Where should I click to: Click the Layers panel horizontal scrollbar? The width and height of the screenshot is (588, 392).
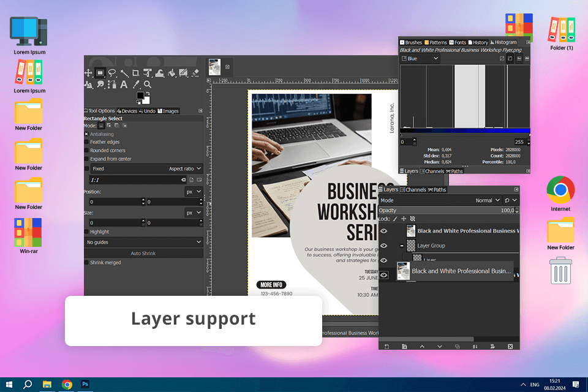[426, 339]
